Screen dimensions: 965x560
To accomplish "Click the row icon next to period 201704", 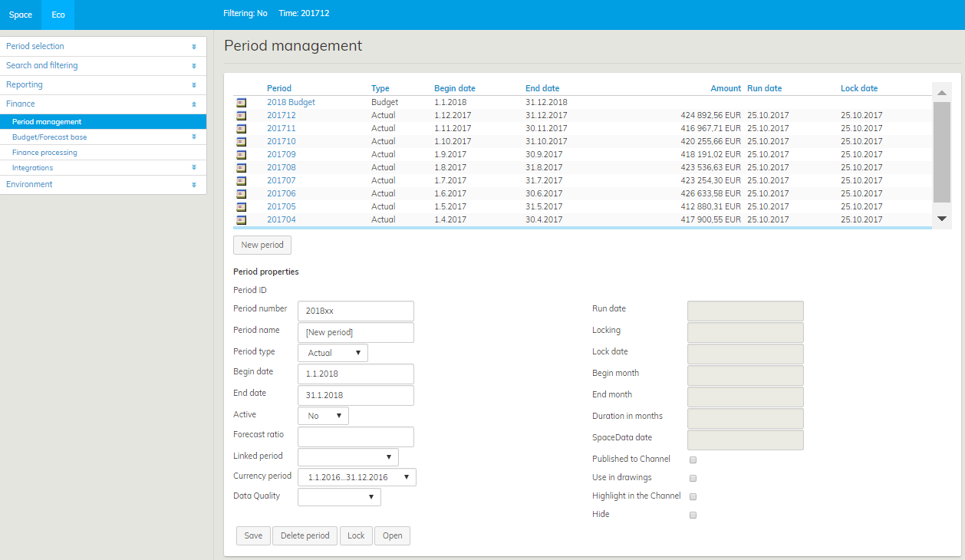I will pyautogui.click(x=242, y=219).
